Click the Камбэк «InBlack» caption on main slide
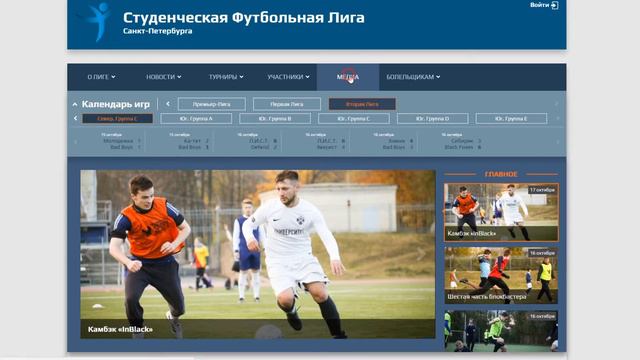This screenshot has width=640, height=360. pos(120,329)
